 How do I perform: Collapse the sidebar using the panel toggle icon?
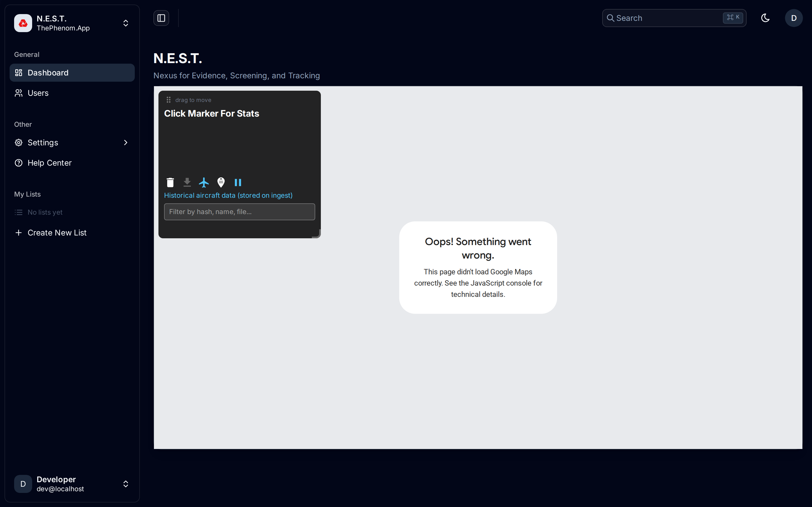[x=161, y=18]
